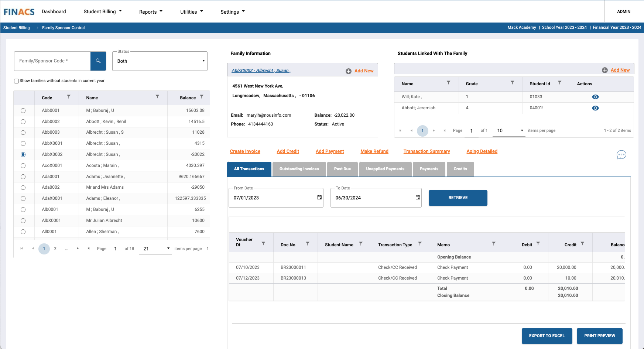Viewport: 644px width, 349px height.
Task: Open the Student Billing menu dropdown
Action: pyautogui.click(x=103, y=11)
